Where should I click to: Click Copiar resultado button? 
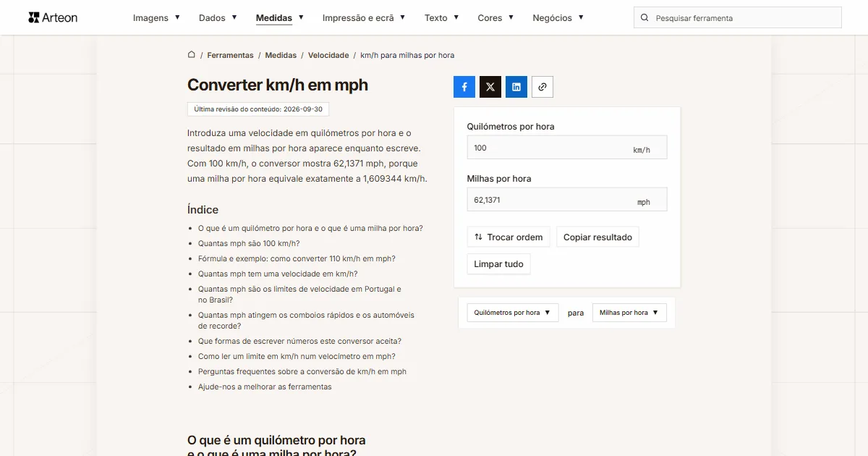pos(597,237)
